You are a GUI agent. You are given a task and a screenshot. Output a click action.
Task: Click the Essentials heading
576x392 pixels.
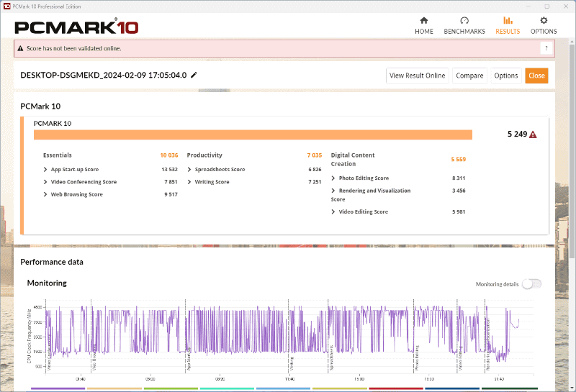click(58, 155)
